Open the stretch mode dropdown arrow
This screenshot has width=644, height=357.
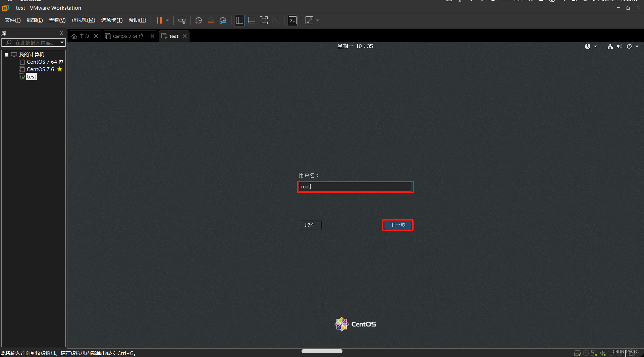[x=318, y=20]
